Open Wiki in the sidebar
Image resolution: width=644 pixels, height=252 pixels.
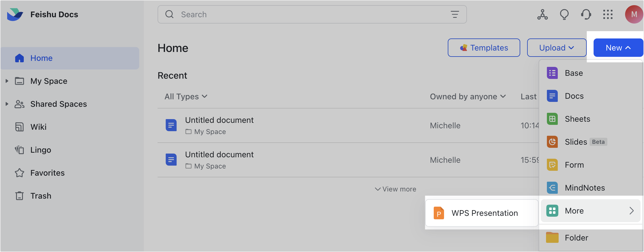coord(70,127)
